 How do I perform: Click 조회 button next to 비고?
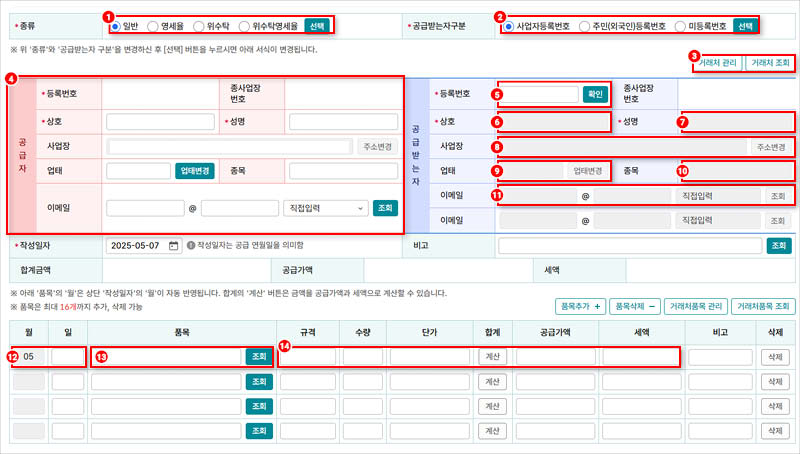pos(779,245)
